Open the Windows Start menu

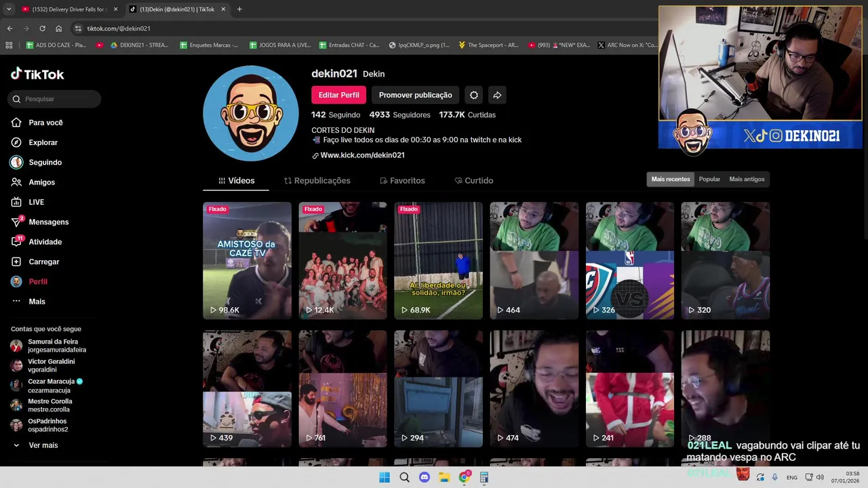point(384,477)
